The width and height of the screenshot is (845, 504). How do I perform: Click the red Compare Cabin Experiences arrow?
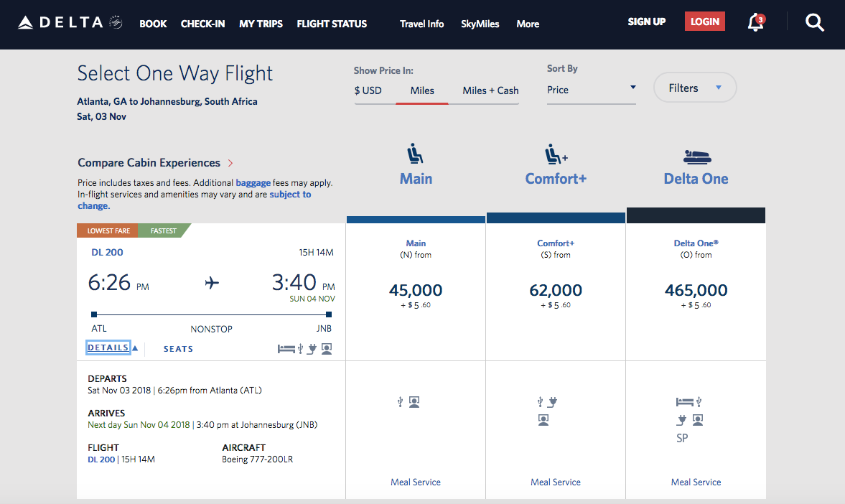pos(230,163)
